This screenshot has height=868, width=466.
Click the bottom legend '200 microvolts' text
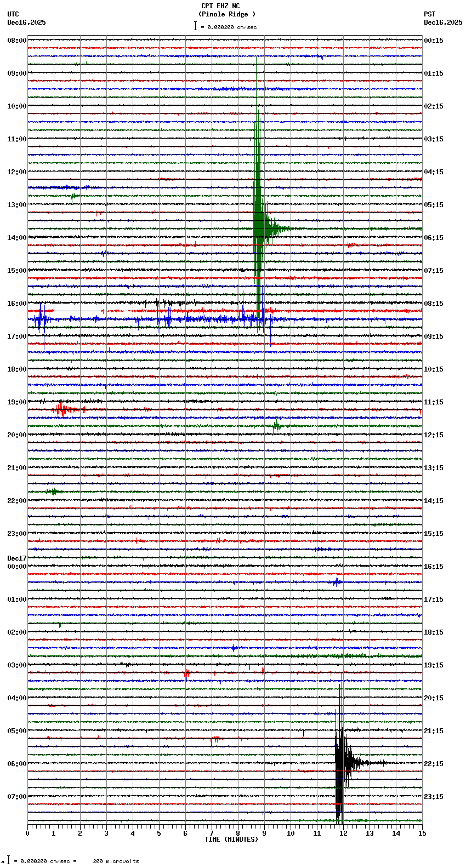coord(116,861)
